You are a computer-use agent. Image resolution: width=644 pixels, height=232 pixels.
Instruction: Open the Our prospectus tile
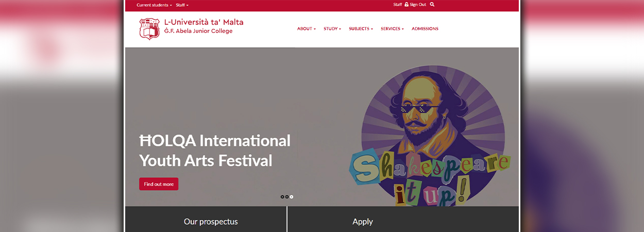pos(211,222)
